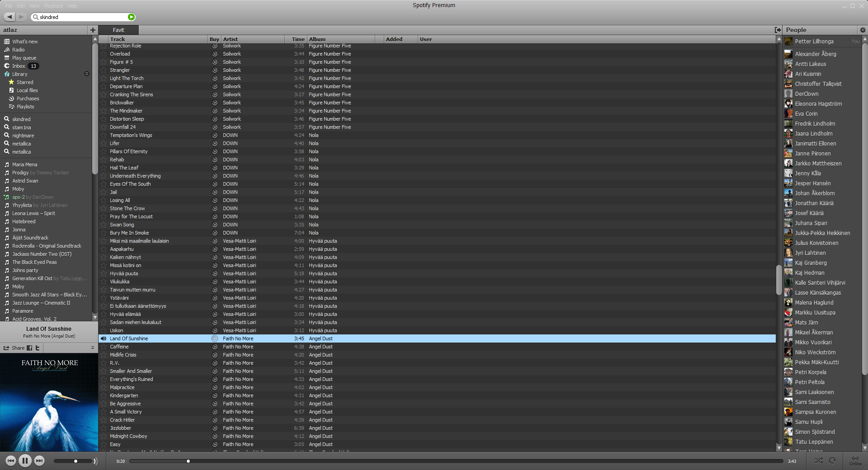Pause the currently playing track

25,461
